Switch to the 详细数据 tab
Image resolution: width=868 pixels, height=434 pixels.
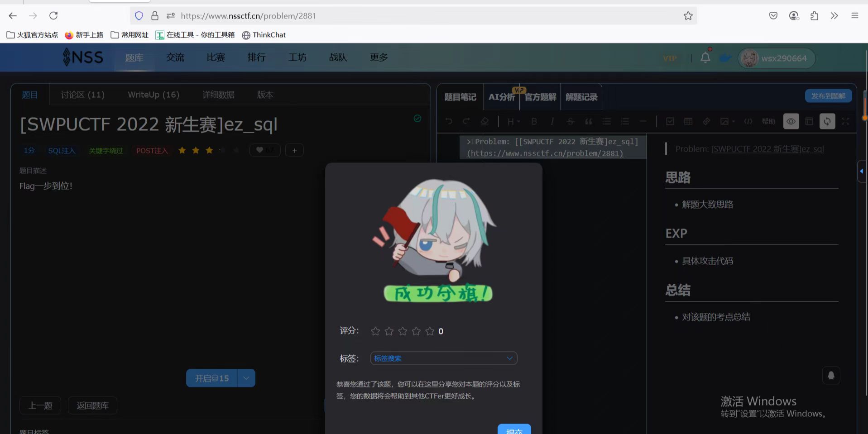[x=218, y=95]
